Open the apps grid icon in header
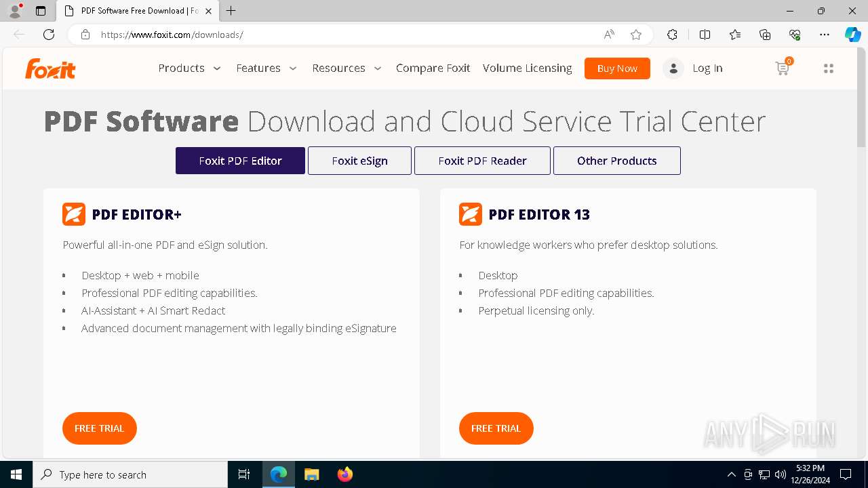This screenshot has width=868, height=488. coord(828,68)
